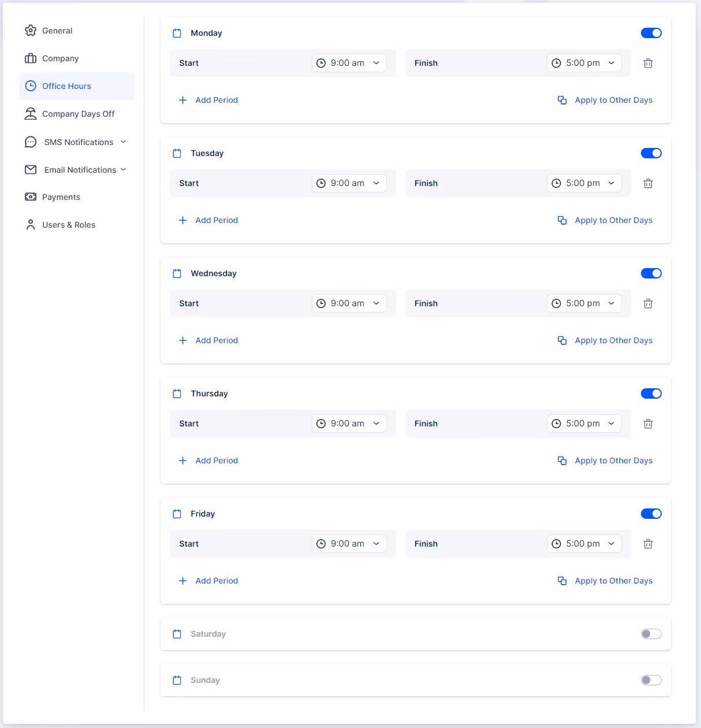Screen dimensions: 701x728
Task: Switch off the Friday toggle
Action: tap(651, 514)
